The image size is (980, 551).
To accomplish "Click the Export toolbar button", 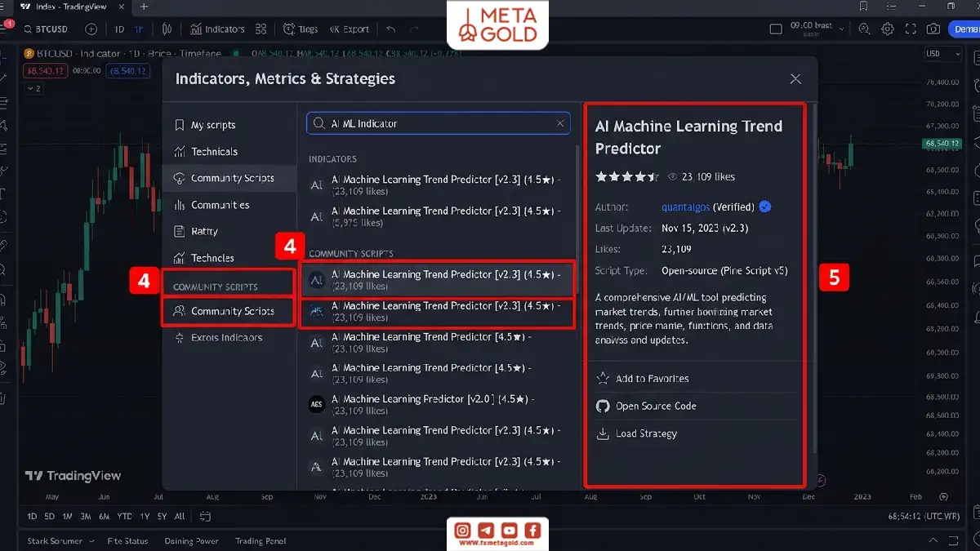I will click(x=350, y=29).
